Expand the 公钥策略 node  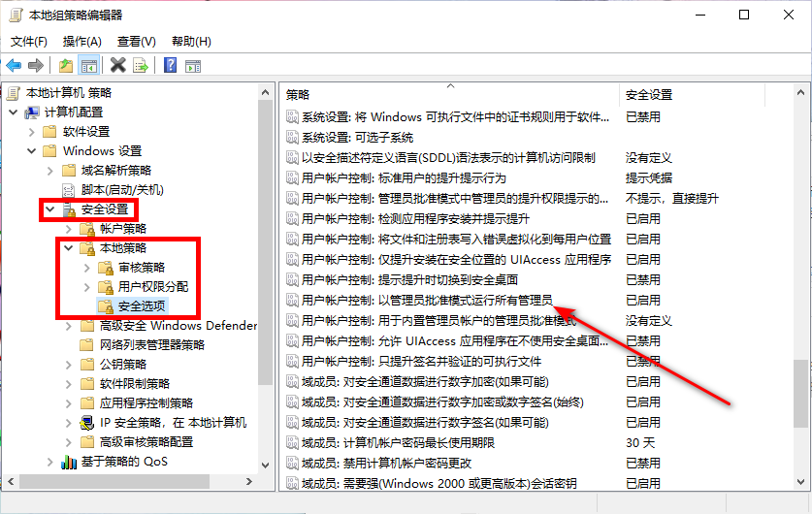click(69, 365)
